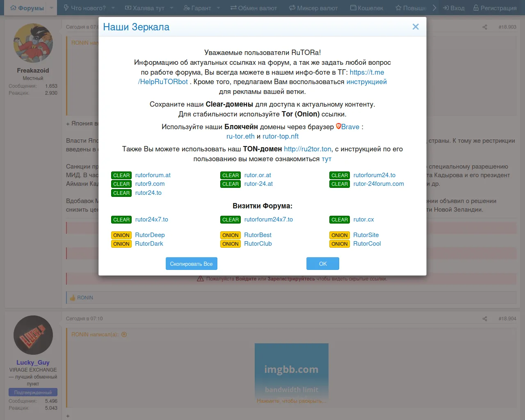Open the RutorClub onion link
This screenshot has height=420, width=525.
[258, 244]
